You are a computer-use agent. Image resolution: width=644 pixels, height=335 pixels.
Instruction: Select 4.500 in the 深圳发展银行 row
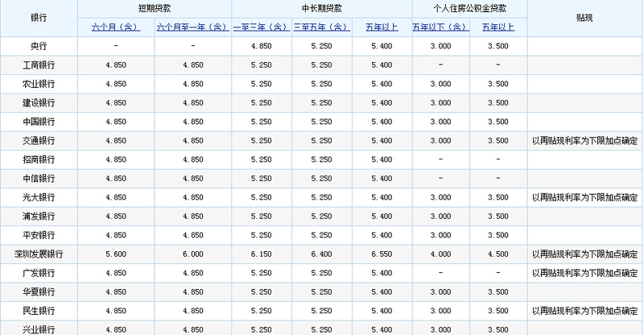coord(498,254)
